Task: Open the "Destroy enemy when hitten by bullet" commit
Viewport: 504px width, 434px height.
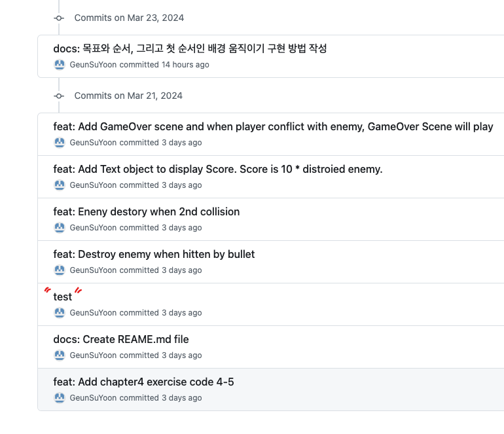Action: point(154,254)
